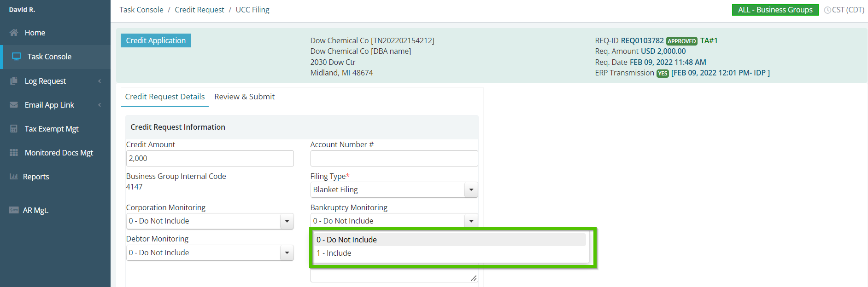Viewport: 868px width, 287px height.
Task: Click the textarea resize handle corner
Action: tap(474, 278)
